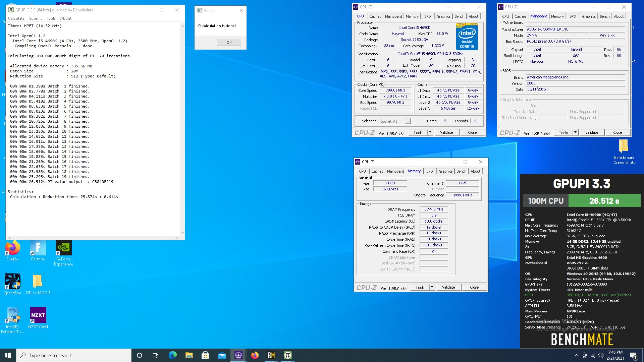The width and height of the screenshot is (644, 362).
Task: Close the Finish dialog
Action: (x=241, y=10)
